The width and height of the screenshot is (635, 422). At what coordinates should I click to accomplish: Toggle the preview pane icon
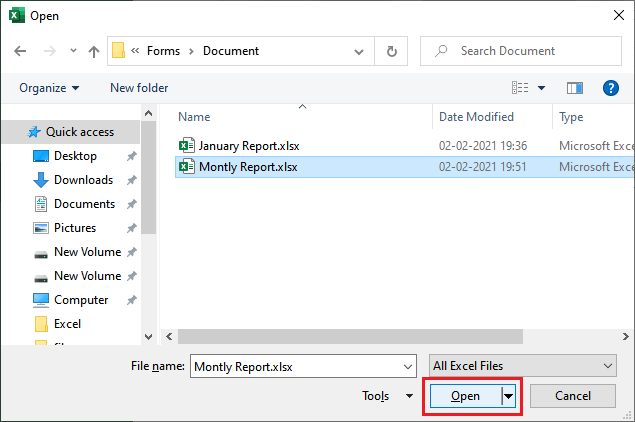tap(574, 88)
